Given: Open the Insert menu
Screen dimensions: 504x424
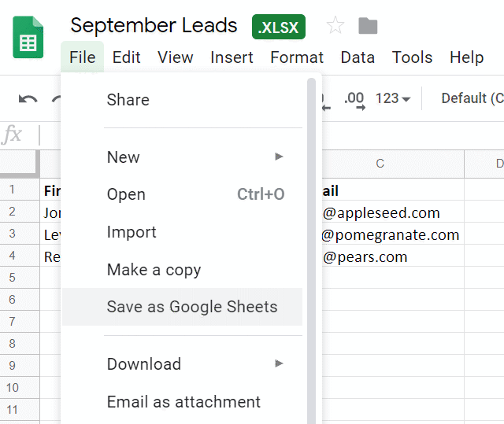Looking at the screenshot, I should pyautogui.click(x=232, y=57).
